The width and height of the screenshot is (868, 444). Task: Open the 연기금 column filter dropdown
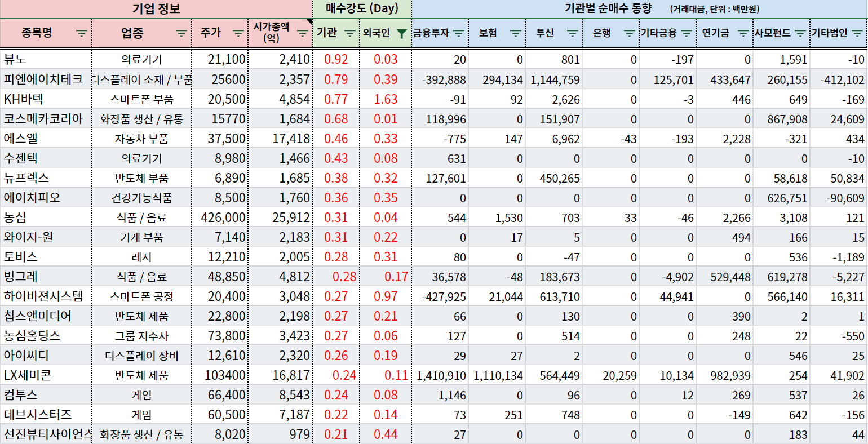pos(743,33)
